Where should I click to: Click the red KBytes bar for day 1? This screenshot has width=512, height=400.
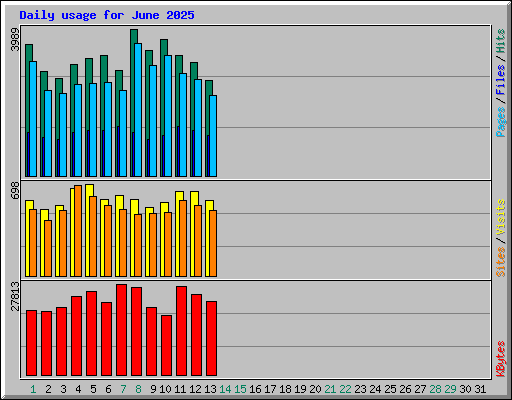31,343
